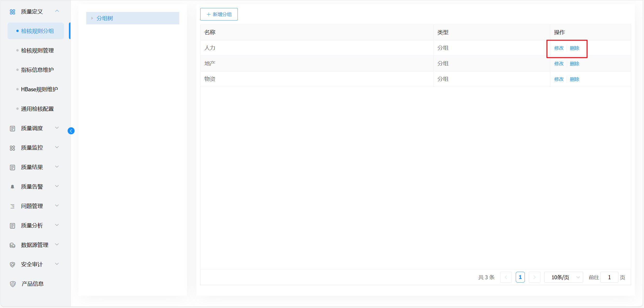Click the 质量监控 sidebar icon
Image resolution: width=644 pixels, height=308 pixels.
click(12, 148)
